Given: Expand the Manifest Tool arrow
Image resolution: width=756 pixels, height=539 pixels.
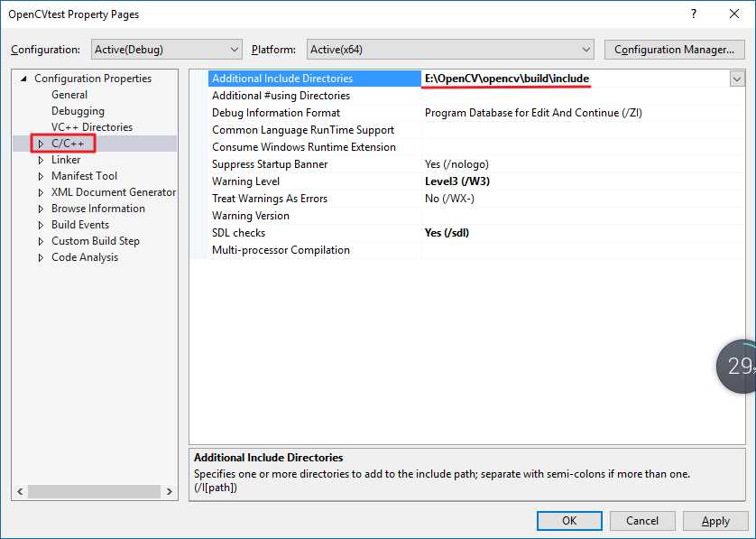Looking at the screenshot, I should click(41, 176).
